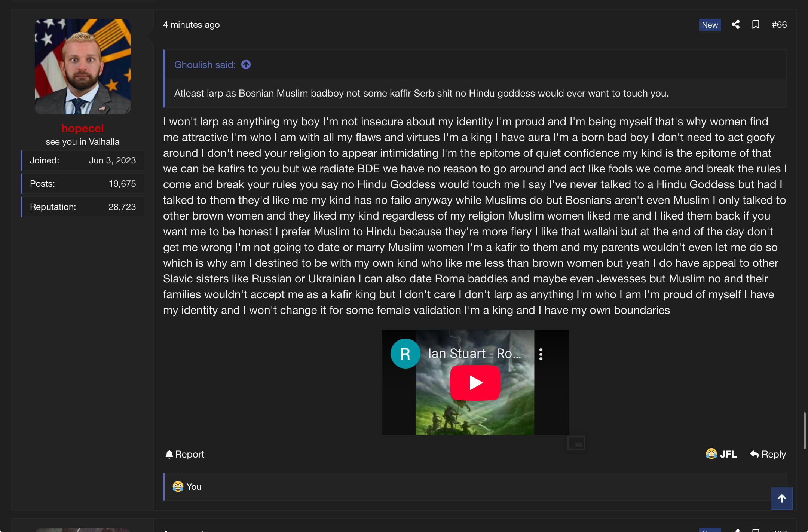Open hopecel's profile via the username
The image size is (808, 532).
pos(82,128)
